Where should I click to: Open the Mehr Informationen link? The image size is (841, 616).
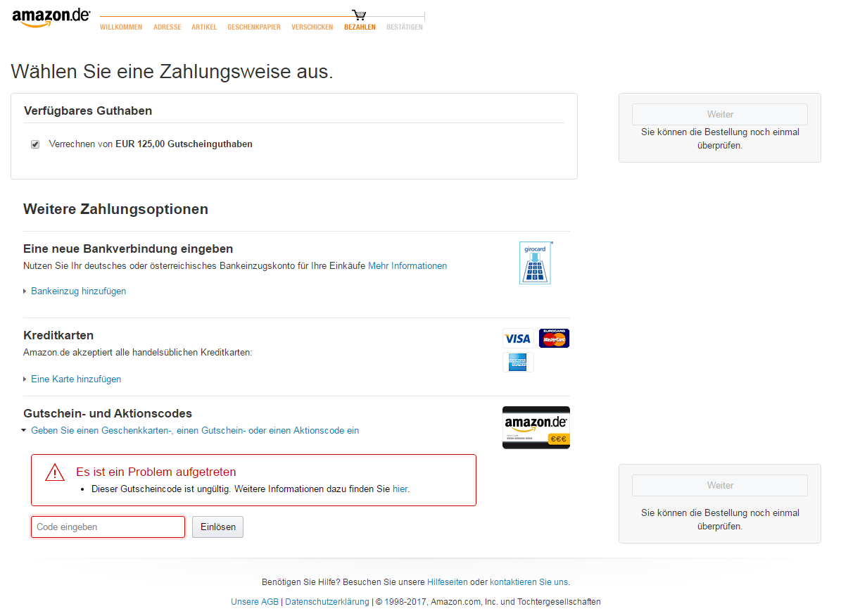click(407, 266)
